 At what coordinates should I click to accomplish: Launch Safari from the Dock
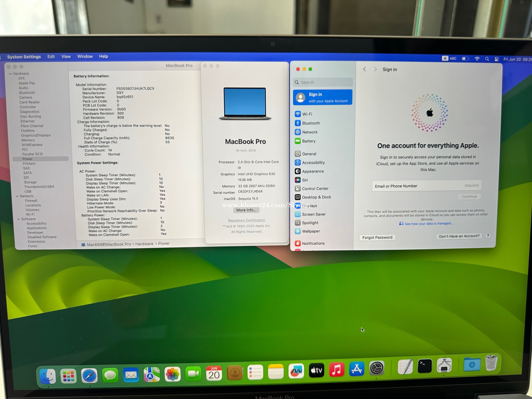pyautogui.click(x=89, y=375)
